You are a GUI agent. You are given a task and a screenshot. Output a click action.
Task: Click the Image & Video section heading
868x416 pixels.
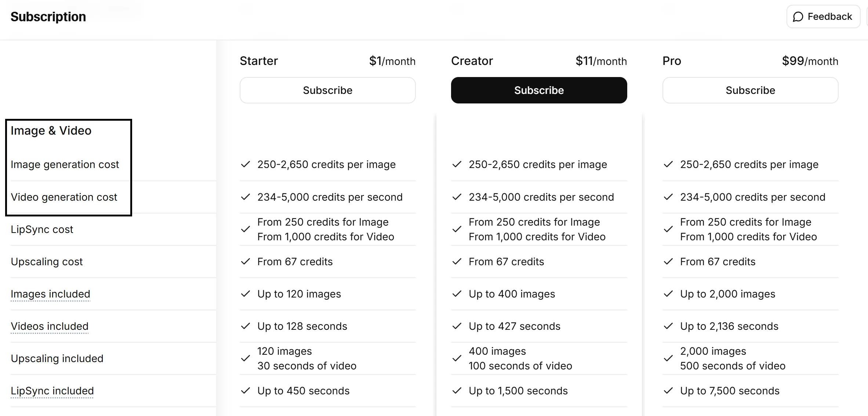[x=51, y=131]
